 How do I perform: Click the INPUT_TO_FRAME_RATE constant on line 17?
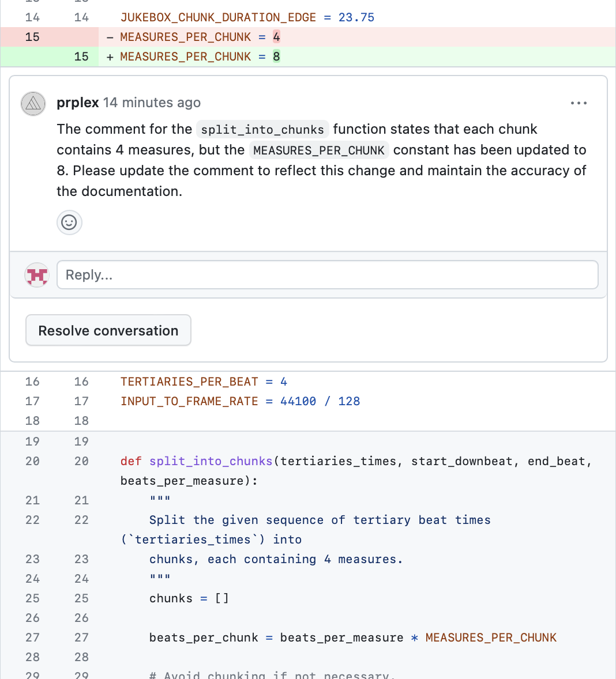189,401
